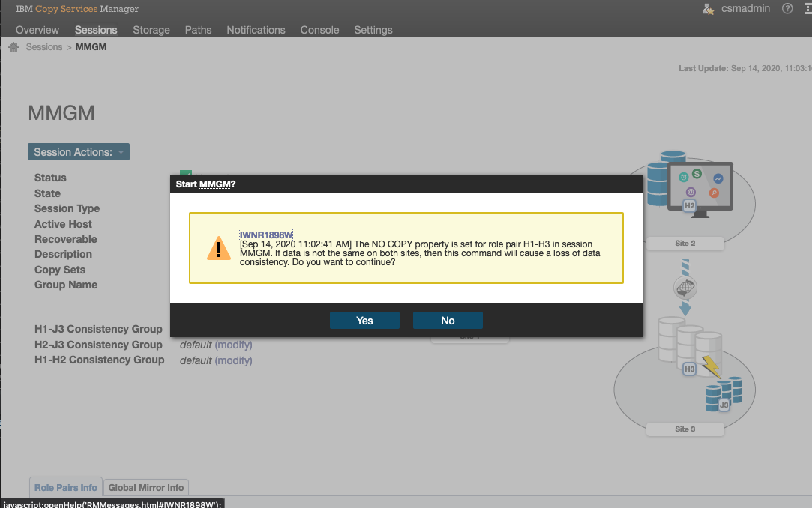
Task: Open the IWNR1898W message help link
Action: point(266,235)
